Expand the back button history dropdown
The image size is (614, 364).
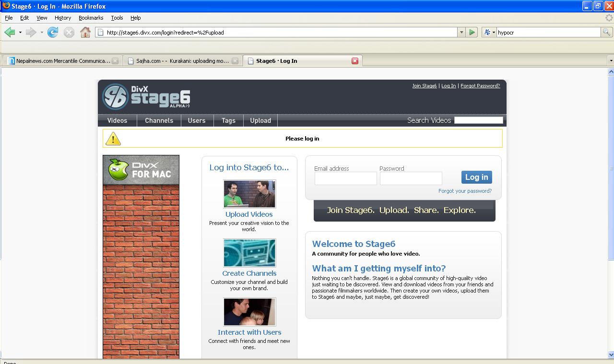pyautogui.click(x=20, y=32)
